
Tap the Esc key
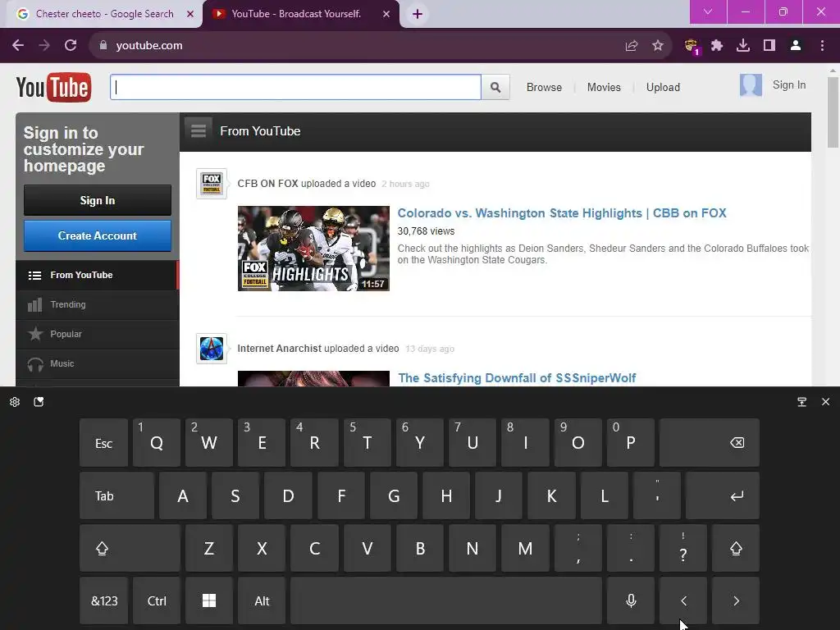104,442
